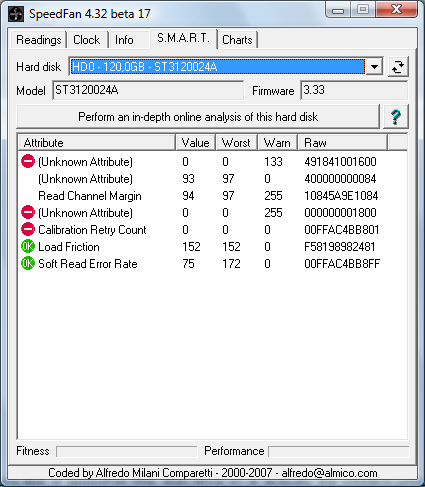Click the status bar credit with alfredo@almico.com

click(x=213, y=473)
